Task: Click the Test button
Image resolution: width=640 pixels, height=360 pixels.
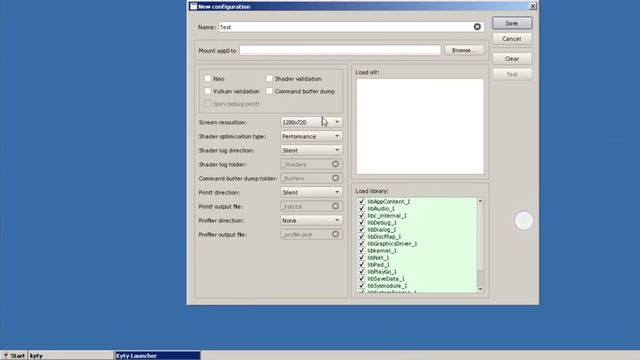Action: pyautogui.click(x=512, y=74)
